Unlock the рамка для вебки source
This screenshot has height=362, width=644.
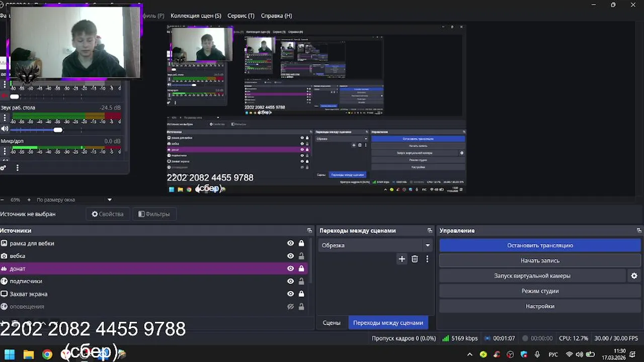(301, 243)
